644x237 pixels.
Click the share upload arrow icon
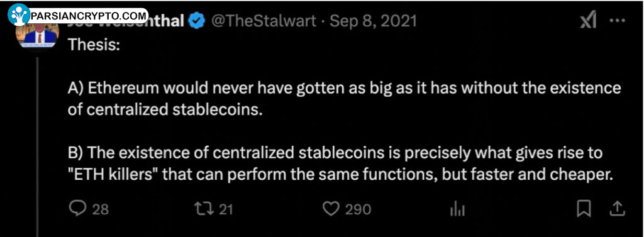pyautogui.click(x=616, y=209)
